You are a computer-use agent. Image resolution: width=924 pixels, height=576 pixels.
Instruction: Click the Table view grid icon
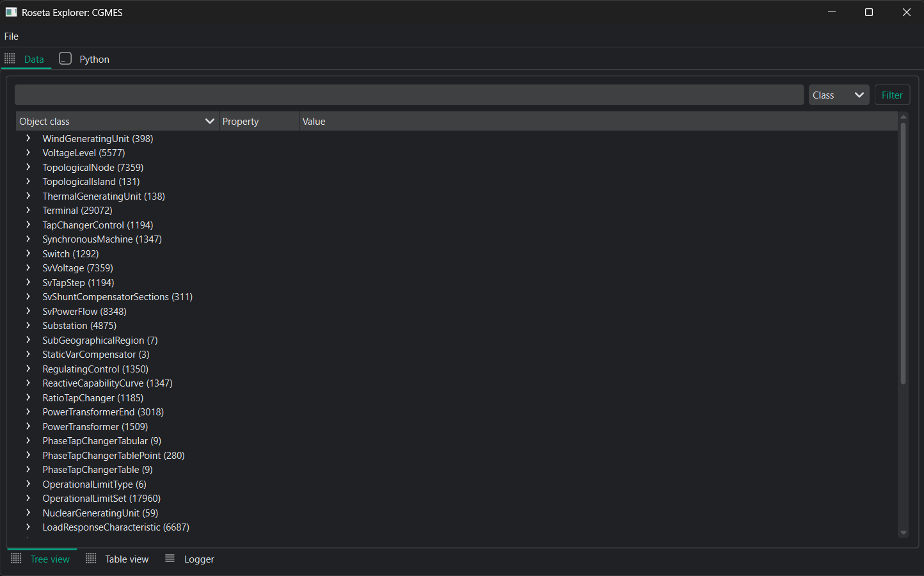90,558
